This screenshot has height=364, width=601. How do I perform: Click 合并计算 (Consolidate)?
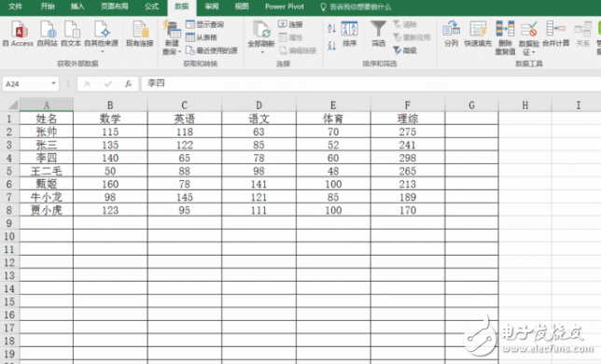[556, 34]
